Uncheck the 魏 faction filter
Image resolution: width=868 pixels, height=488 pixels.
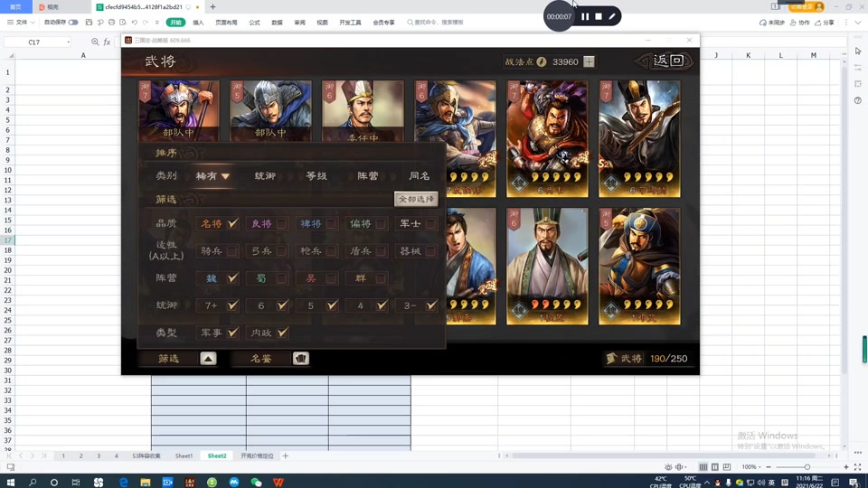click(x=232, y=278)
